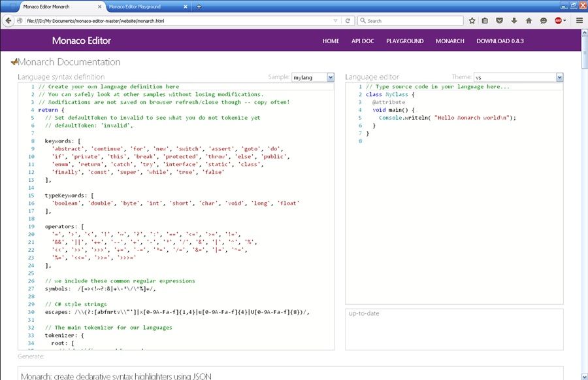588x380 pixels.
Task: Click line number 20 in definition editor
Action: [31, 234]
